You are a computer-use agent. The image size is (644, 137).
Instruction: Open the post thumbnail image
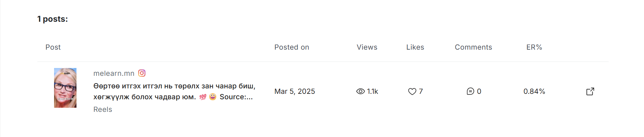point(65,88)
